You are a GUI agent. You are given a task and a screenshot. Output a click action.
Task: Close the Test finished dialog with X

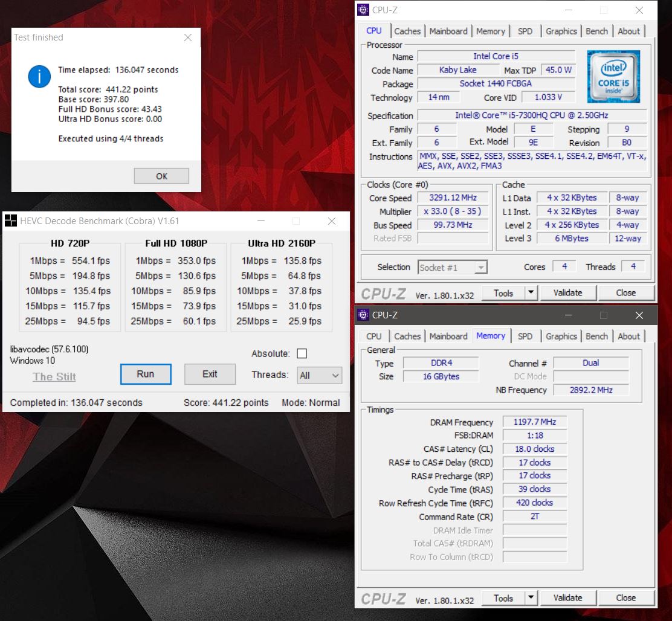tap(188, 37)
